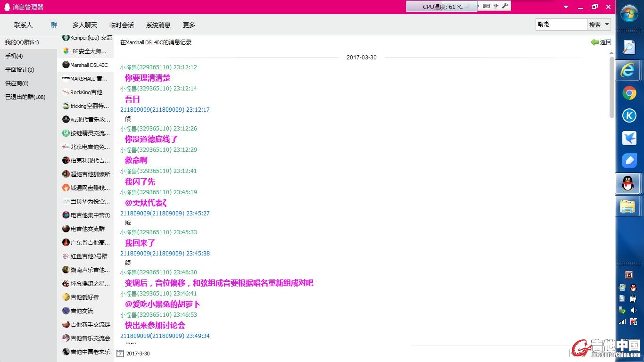Open the calendar date picker icon
The image size is (644, 362).
(x=120, y=353)
